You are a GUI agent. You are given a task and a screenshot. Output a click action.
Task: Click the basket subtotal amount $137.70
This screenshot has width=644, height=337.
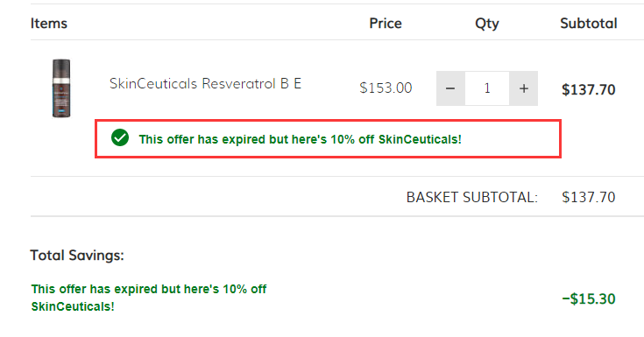[x=589, y=198]
